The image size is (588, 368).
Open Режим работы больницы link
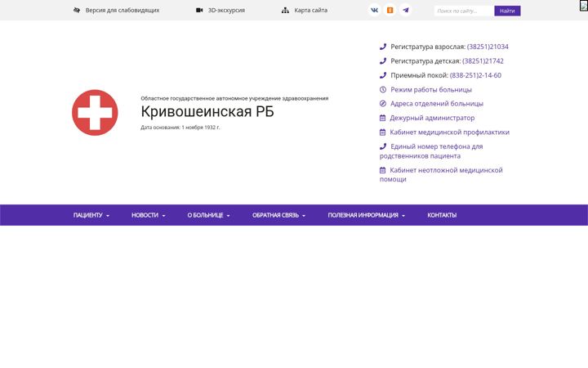pyautogui.click(x=431, y=89)
